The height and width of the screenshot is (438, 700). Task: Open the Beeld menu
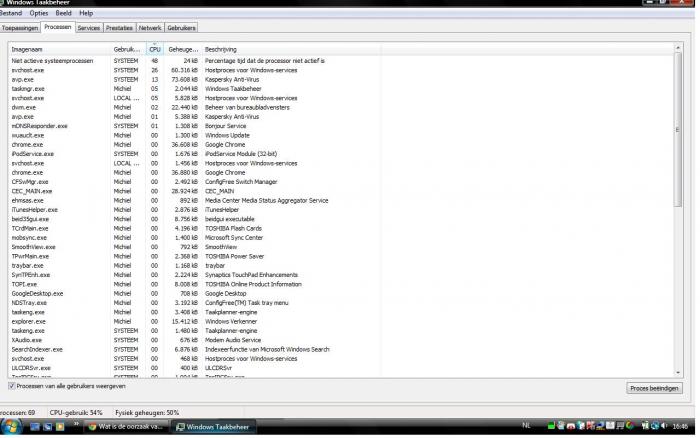tap(63, 13)
